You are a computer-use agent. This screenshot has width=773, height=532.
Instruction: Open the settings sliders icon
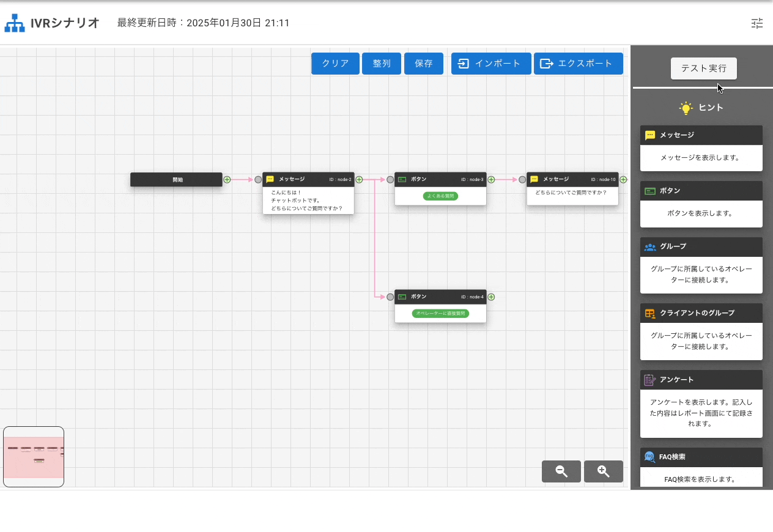click(757, 23)
